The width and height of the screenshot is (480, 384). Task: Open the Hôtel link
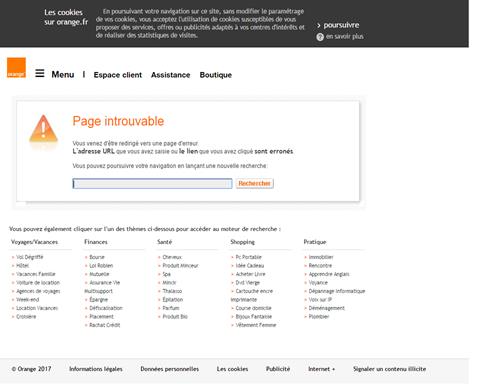(22, 266)
